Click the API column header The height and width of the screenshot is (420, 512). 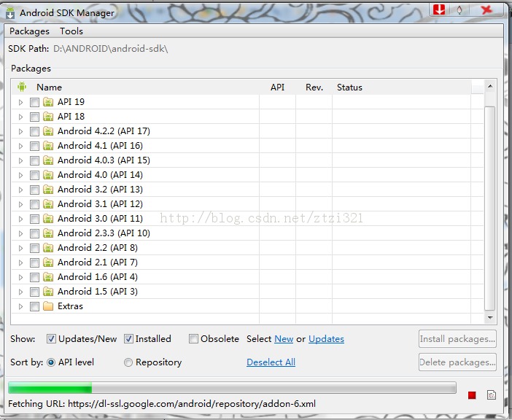(x=277, y=87)
